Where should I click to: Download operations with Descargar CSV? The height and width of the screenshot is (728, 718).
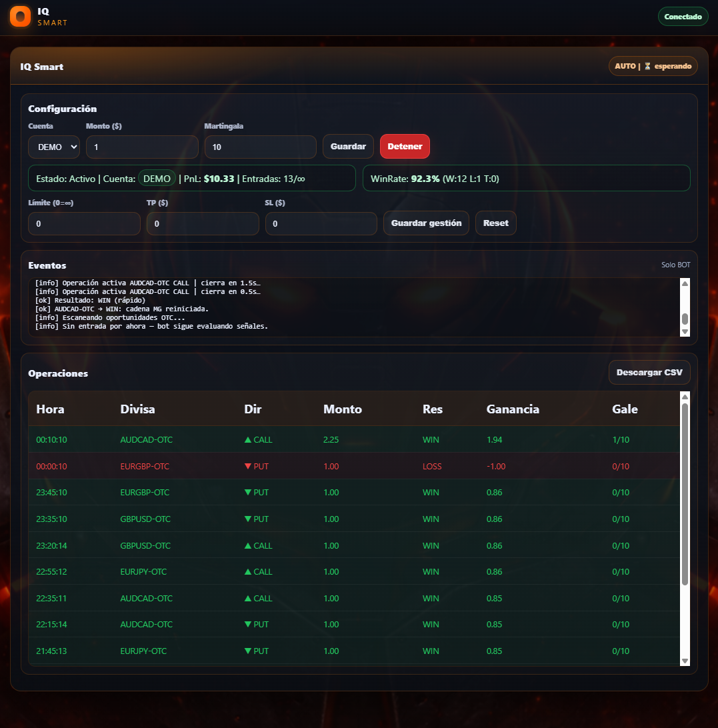point(649,373)
